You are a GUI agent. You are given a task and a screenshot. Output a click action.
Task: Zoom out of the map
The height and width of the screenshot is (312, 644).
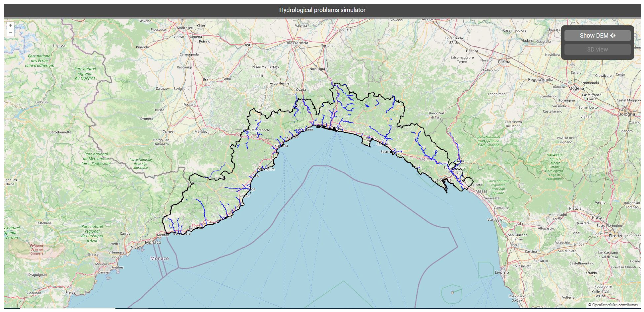[x=10, y=33]
